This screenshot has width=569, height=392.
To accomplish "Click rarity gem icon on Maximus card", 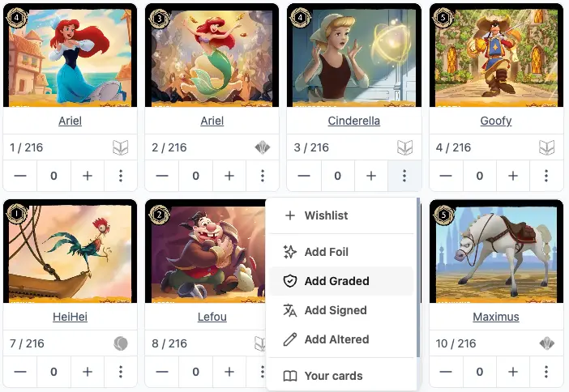I will click(x=546, y=343).
